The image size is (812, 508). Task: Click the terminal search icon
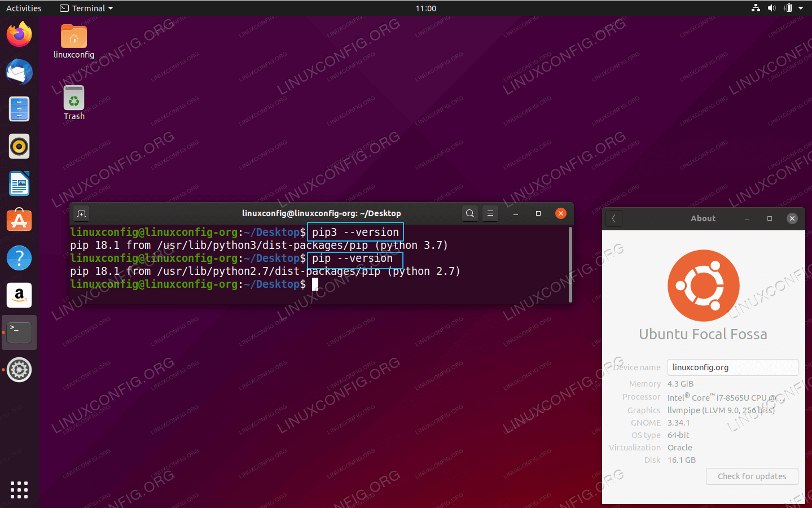[469, 213]
